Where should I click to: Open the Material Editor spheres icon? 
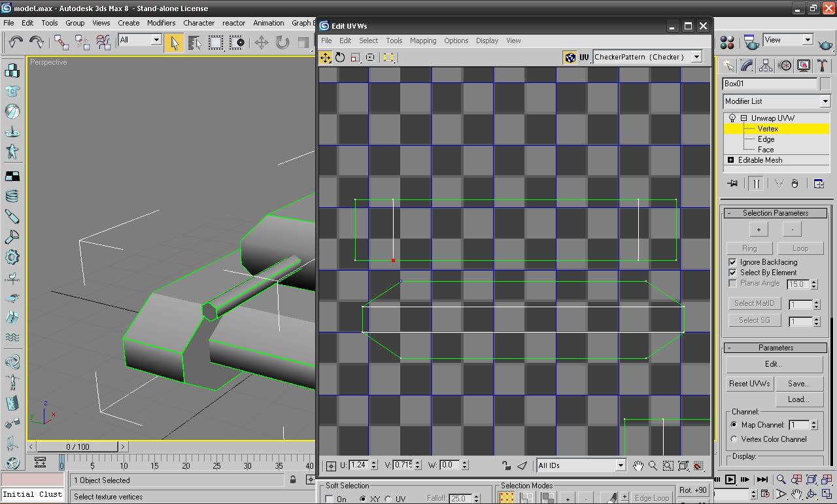pos(726,42)
